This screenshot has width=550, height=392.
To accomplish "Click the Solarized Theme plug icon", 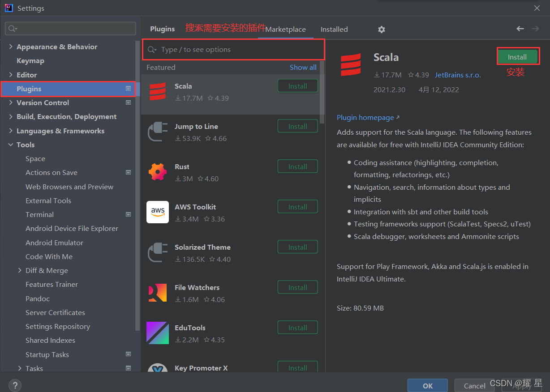I will click(x=158, y=252).
